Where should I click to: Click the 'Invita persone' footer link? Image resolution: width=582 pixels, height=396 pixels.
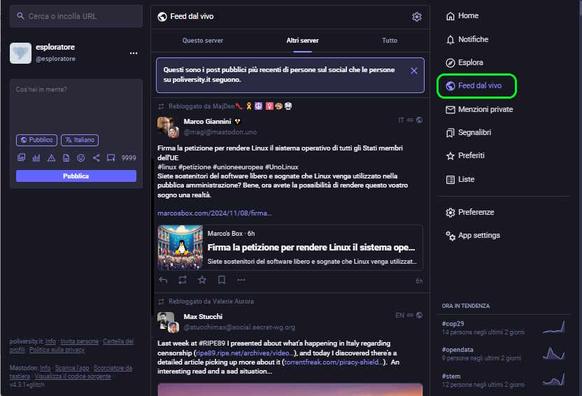pos(80,341)
